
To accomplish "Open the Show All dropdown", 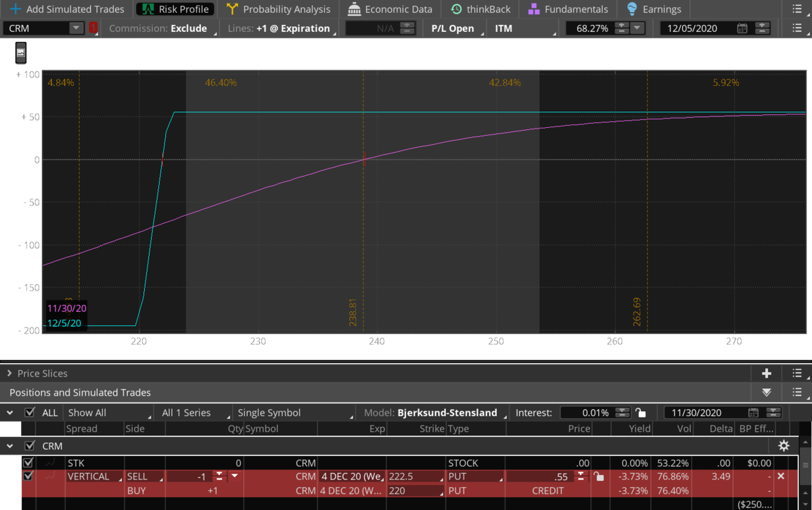I will point(109,413).
